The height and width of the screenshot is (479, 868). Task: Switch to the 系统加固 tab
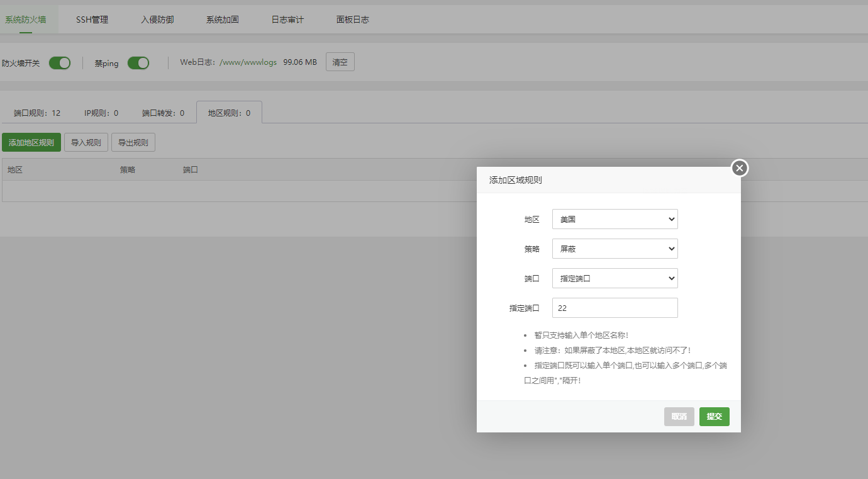(223, 20)
